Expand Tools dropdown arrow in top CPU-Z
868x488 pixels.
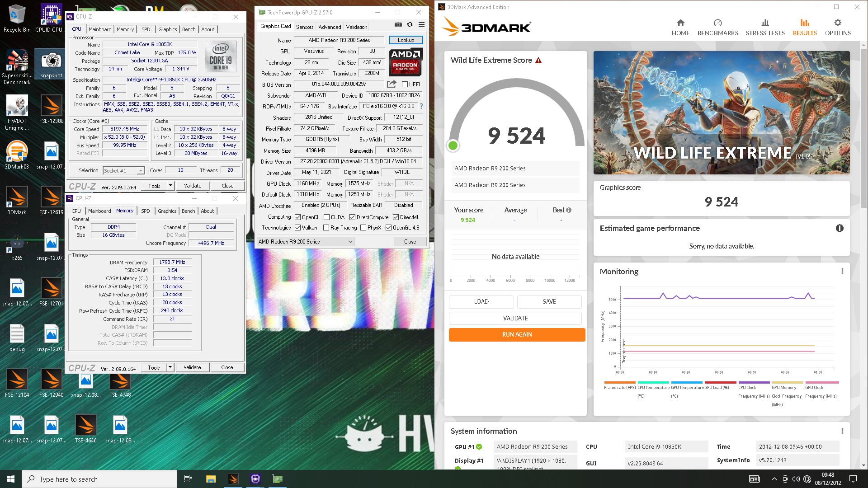[170, 186]
